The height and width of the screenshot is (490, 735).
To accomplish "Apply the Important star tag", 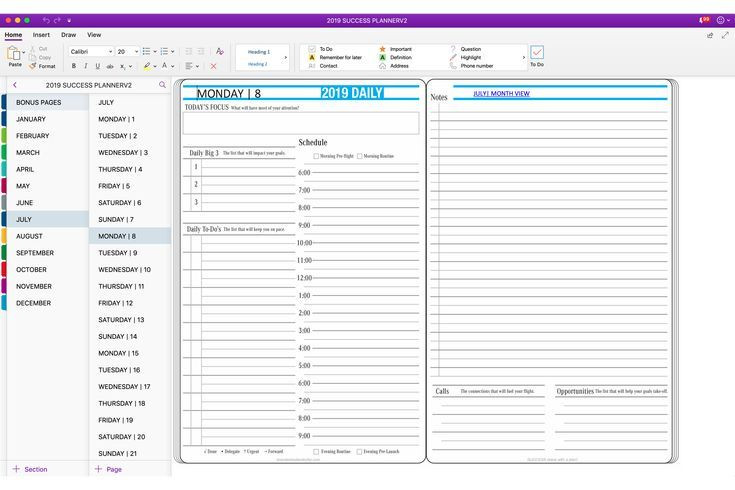I will pos(395,49).
